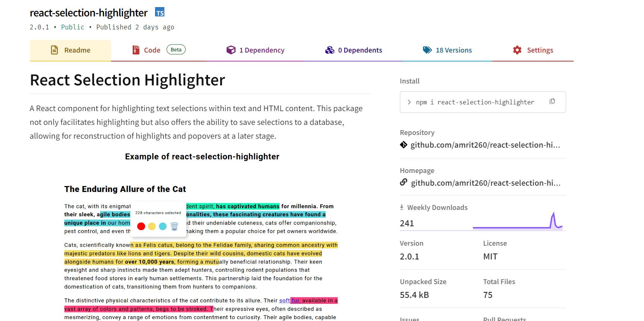Open the Homepage github.com link
Viewport: 644px width, 321px height.
[485, 183]
